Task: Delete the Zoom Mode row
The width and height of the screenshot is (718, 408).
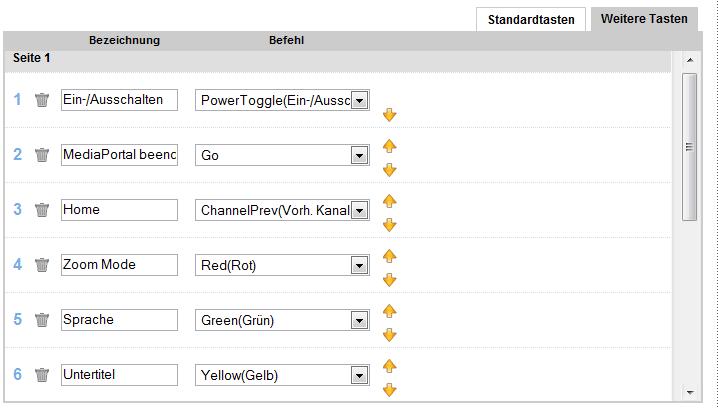Action: [42, 265]
